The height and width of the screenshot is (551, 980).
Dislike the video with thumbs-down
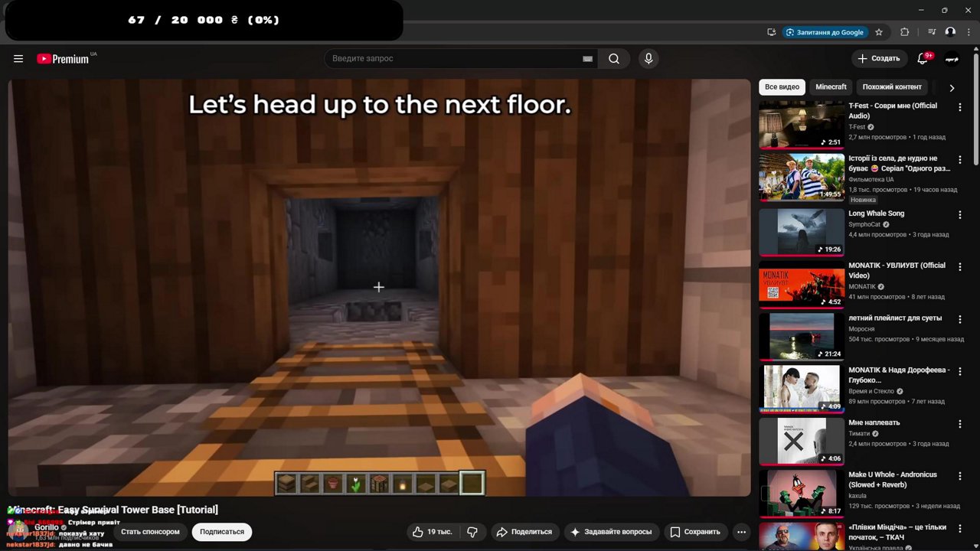[x=472, y=532]
